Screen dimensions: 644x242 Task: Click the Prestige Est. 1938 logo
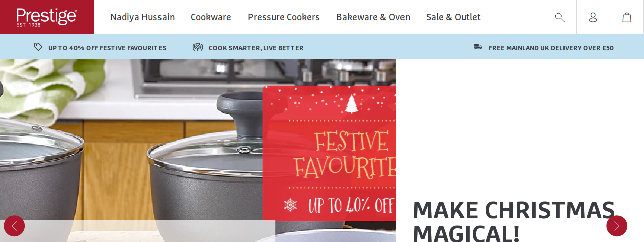pos(47,17)
